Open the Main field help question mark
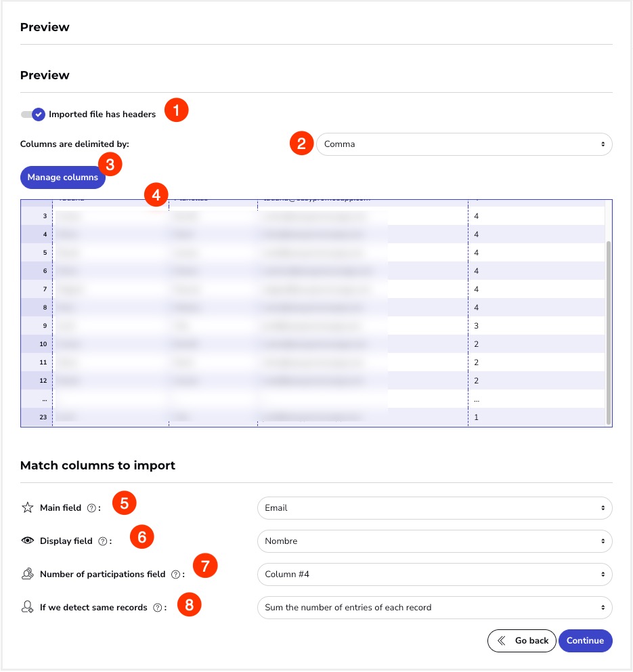 pos(91,508)
